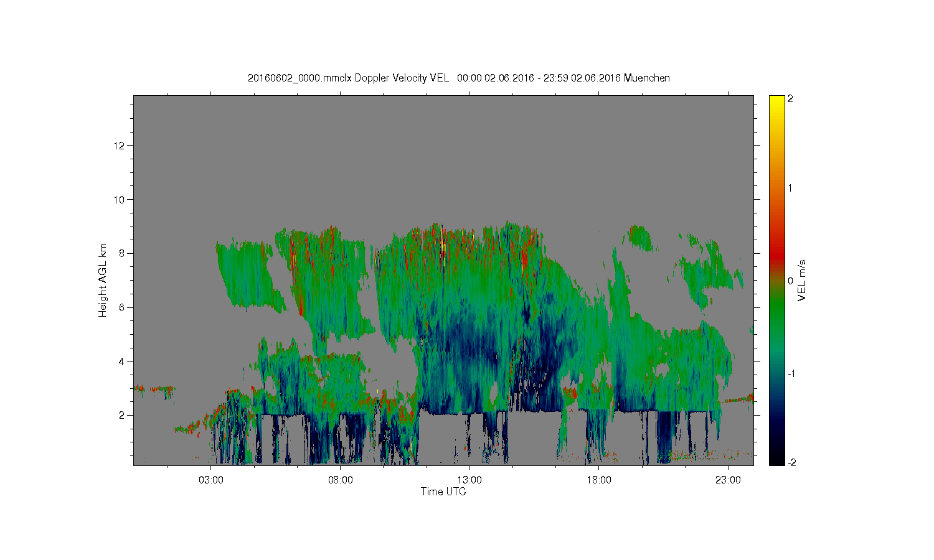Pick the yellow top end of colorbar
Image resolution: width=934 pixels, height=560 pixels.
tap(776, 99)
